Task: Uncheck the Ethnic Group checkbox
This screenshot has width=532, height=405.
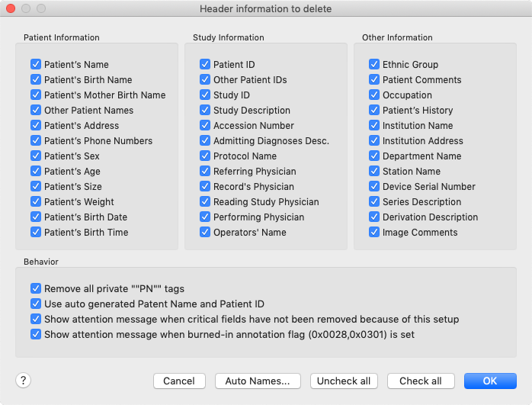Action: point(374,65)
